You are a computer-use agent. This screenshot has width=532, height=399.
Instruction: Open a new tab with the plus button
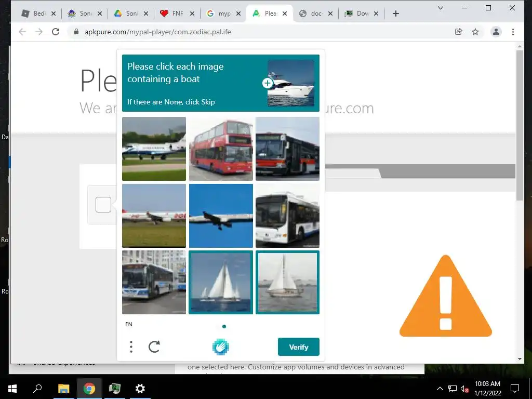pos(395,14)
